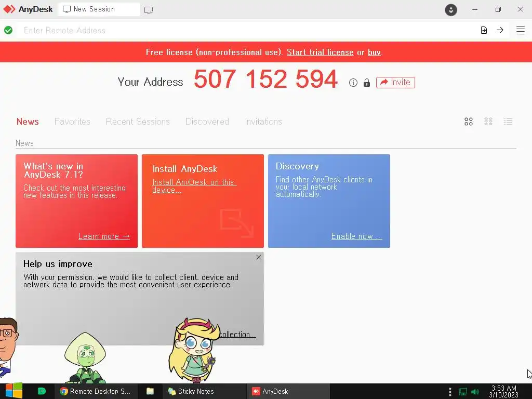The height and width of the screenshot is (399, 532).
Task: Select the News tab
Action: pyautogui.click(x=28, y=122)
